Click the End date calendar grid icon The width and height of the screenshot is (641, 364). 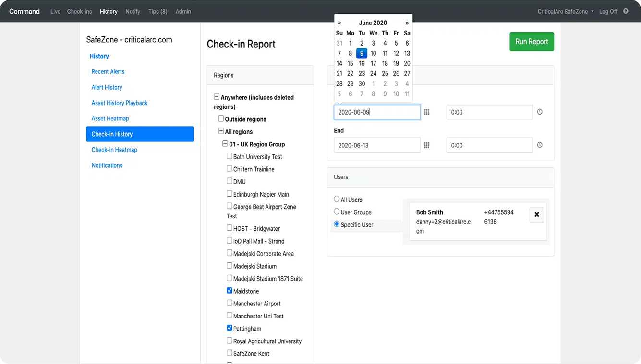click(426, 145)
